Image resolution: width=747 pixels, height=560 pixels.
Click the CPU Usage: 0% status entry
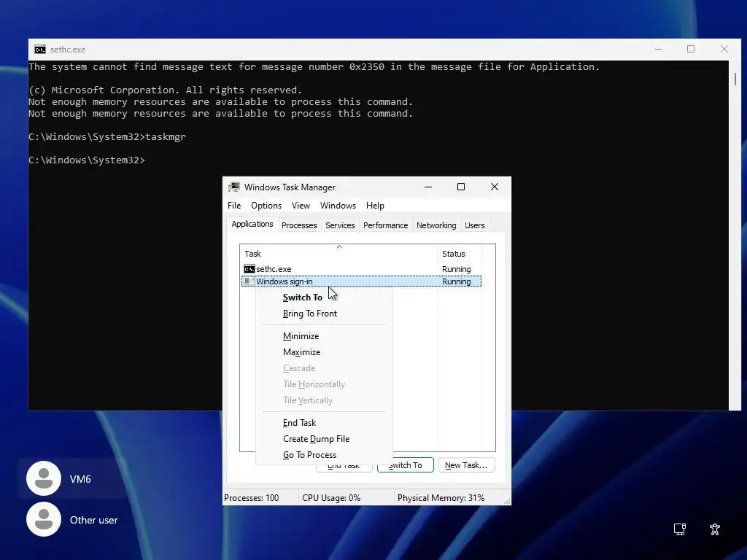pos(331,498)
